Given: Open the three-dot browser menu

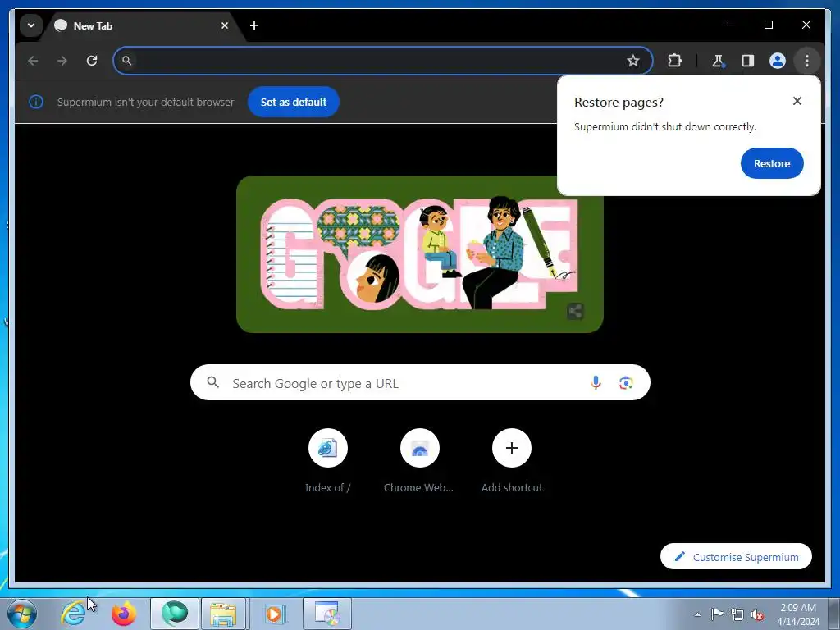Looking at the screenshot, I should (807, 61).
